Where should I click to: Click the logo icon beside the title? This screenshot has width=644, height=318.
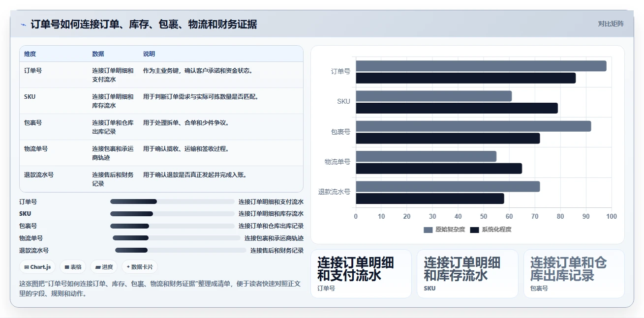[x=23, y=25]
